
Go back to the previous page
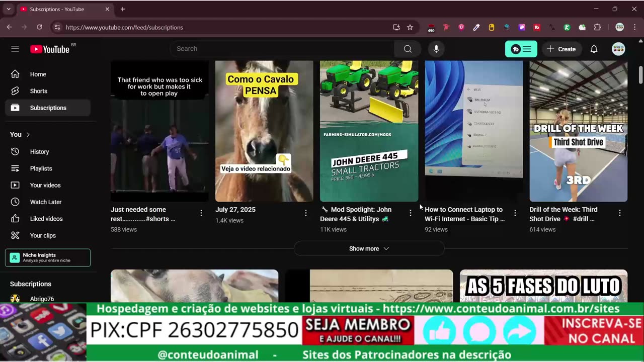[x=9, y=27]
